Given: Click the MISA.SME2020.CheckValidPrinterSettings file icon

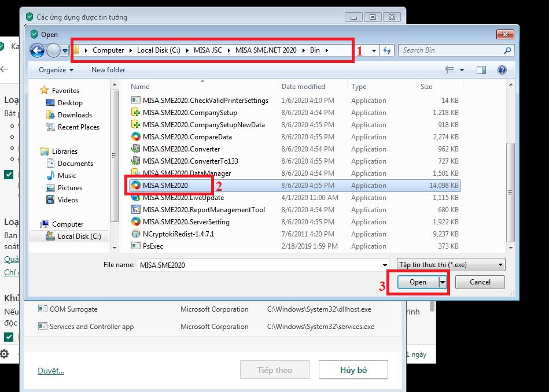Looking at the screenshot, I should (135, 101).
